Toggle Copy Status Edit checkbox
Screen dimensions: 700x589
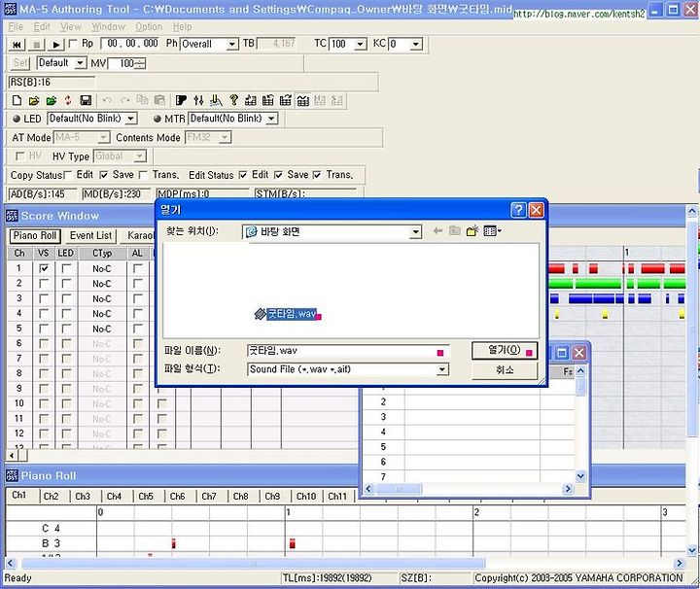(x=68, y=175)
